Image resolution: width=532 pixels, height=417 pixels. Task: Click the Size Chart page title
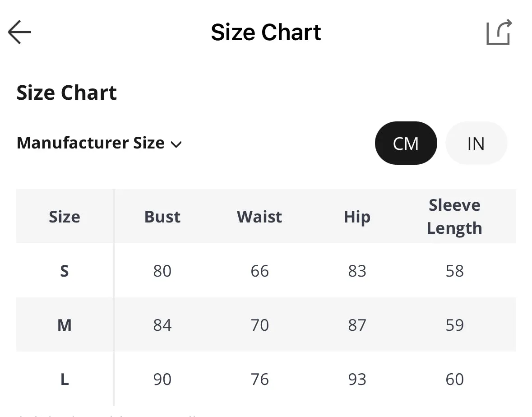266,32
